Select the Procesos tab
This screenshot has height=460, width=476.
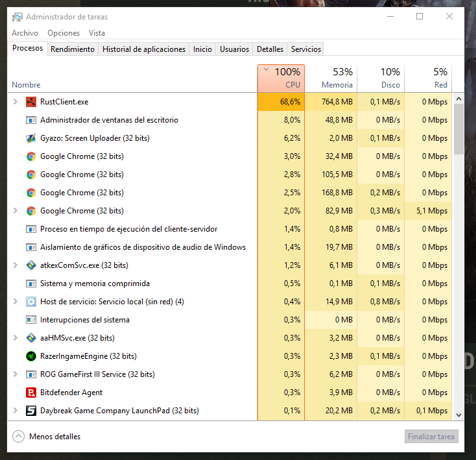[x=28, y=48]
